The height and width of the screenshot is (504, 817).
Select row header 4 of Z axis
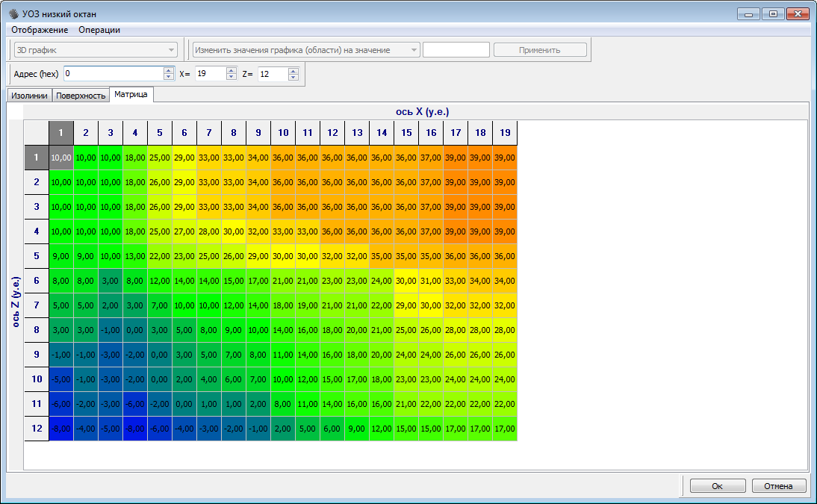tap(37, 231)
